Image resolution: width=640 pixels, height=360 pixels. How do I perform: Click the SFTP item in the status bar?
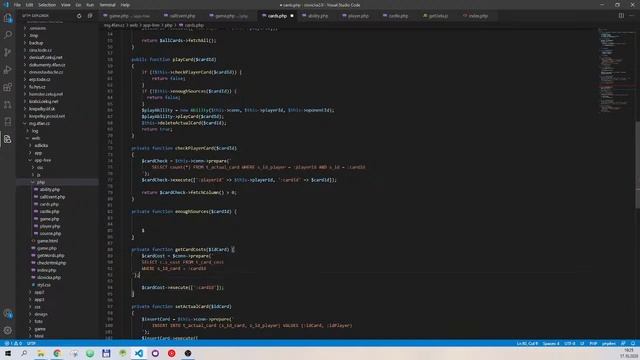[31, 343]
